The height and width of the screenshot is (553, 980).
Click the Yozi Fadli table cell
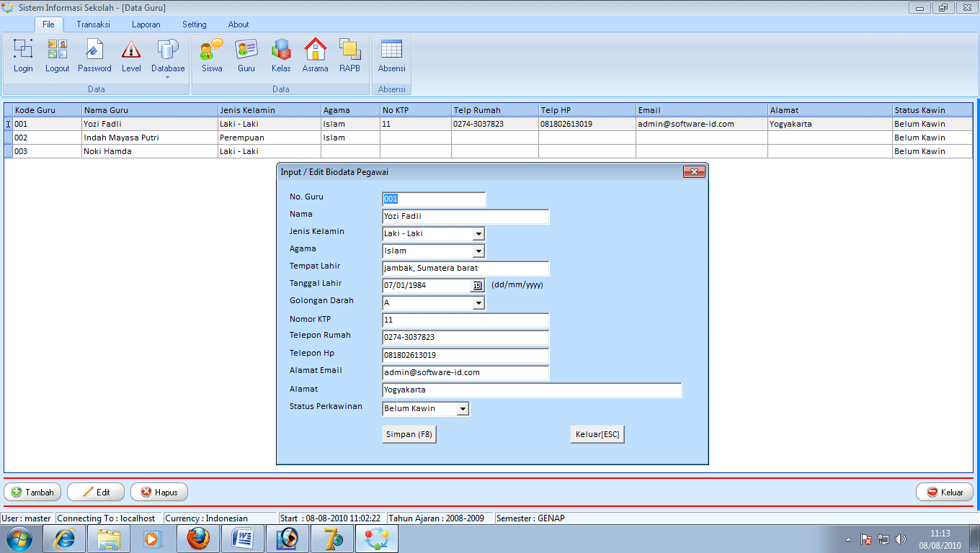pyautogui.click(x=150, y=124)
